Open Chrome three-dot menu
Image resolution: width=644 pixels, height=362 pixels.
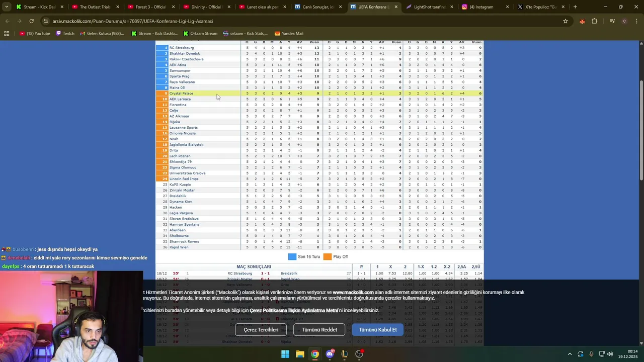(x=636, y=21)
